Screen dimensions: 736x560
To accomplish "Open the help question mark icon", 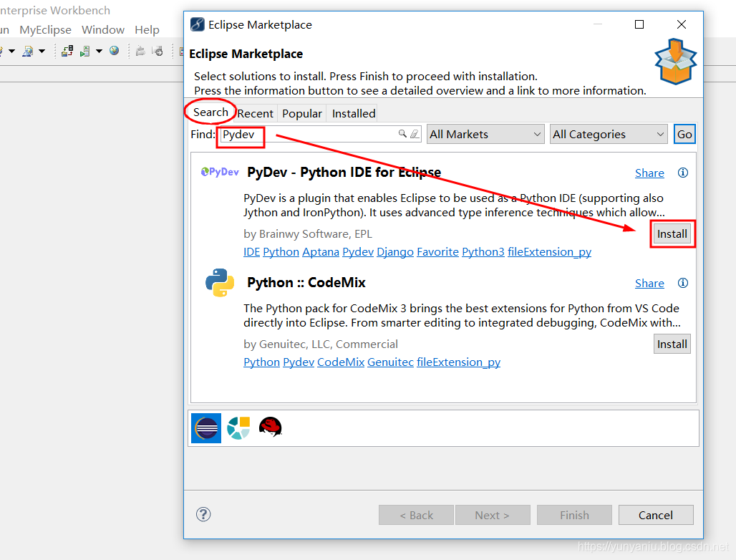I will pyautogui.click(x=203, y=514).
